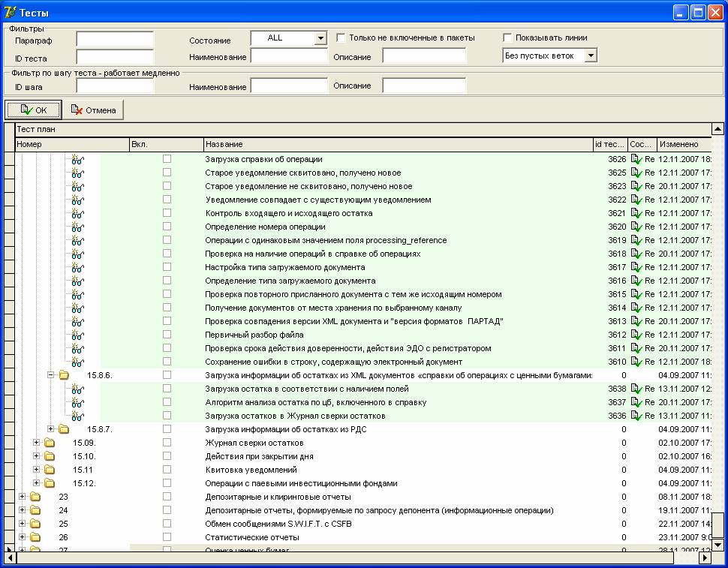Click status icon of test 3613

click(636, 321)
